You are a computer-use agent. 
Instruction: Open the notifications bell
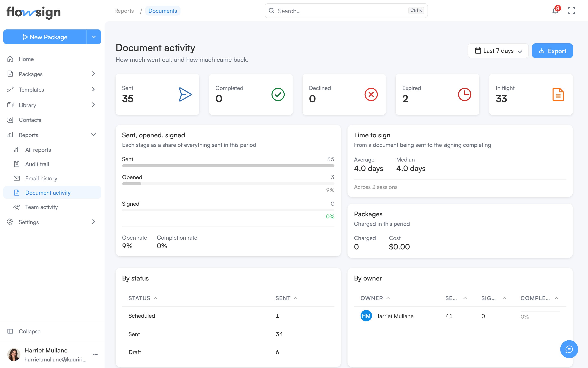[555, 11]
